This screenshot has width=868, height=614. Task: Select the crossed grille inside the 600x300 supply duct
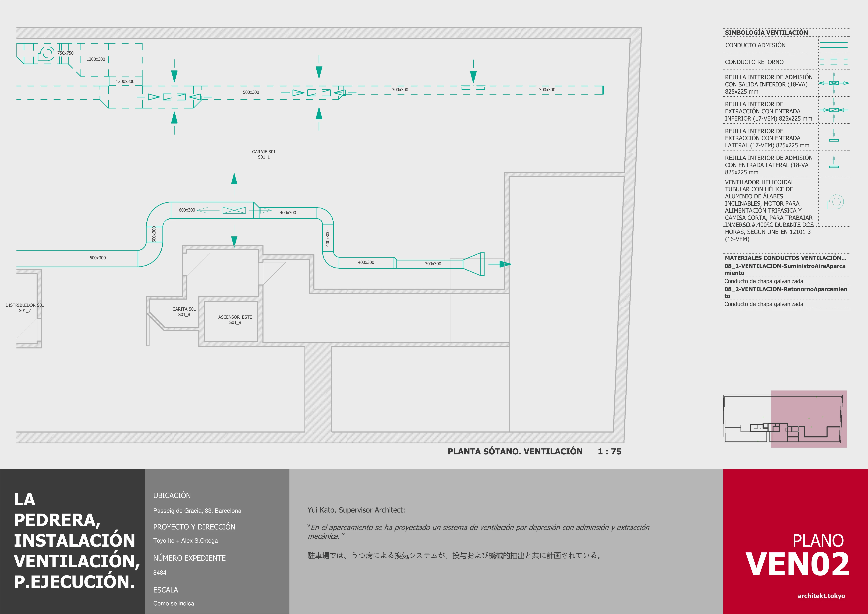click(234, 210)
